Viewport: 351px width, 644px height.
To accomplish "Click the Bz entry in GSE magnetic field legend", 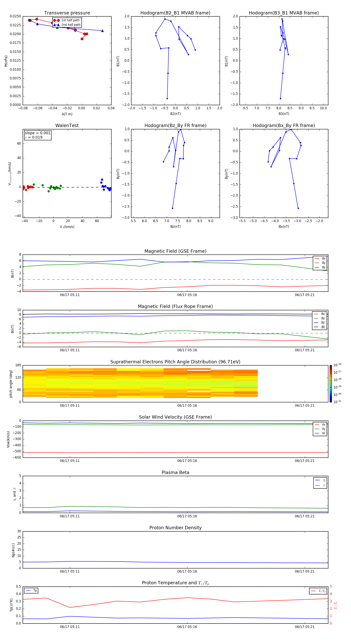I will click(x=320, y=267).
